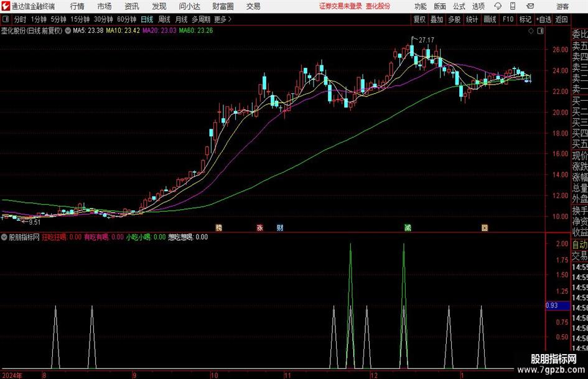Viewport: 588px width, 379px height.
Task: Open the mail envelope icon
Action: tap(530, 6)
